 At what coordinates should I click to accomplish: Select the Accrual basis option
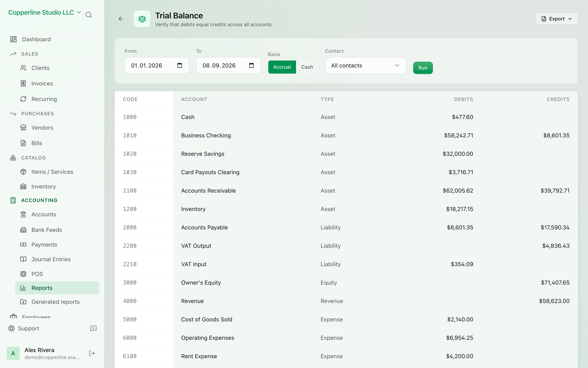pyautogui.click(x=282, y=67)
